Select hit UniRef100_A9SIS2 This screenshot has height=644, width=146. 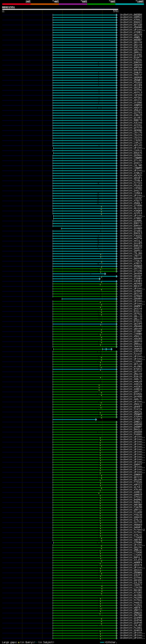[131, 100]
